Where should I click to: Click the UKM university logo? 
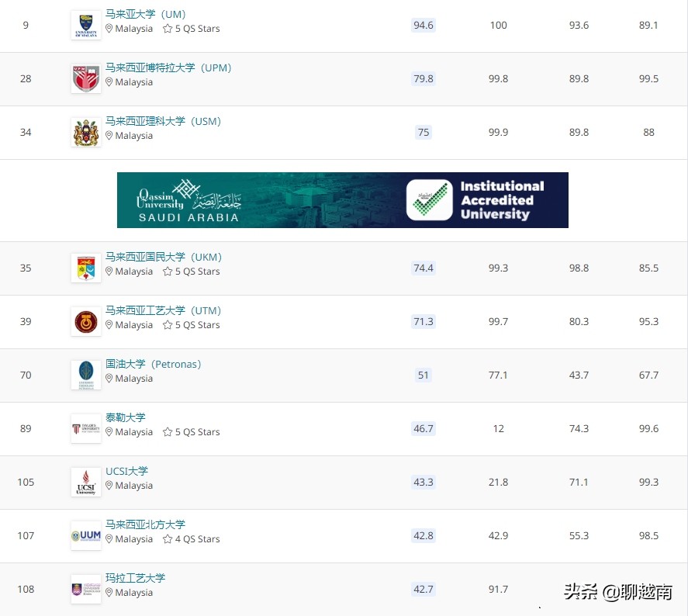click(x=85, y=268)
